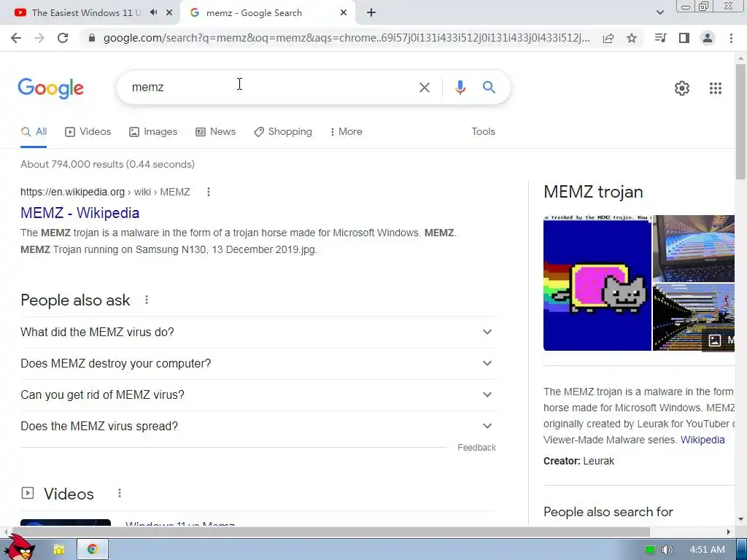Click the forward navigation arrow
The image size is (747, 560).
tap(39, 38)
